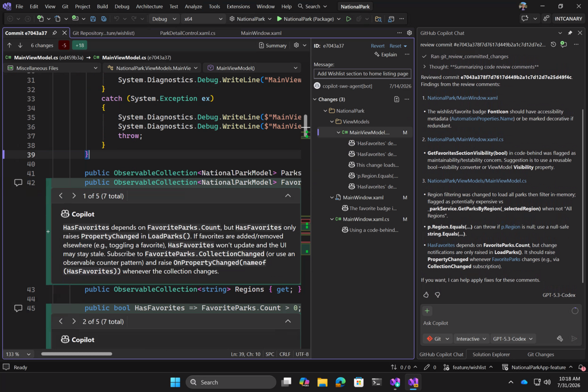Pin the Commit e7043a37 tab
This screenshot has width=588, height=392.
[x=54, y=33]
